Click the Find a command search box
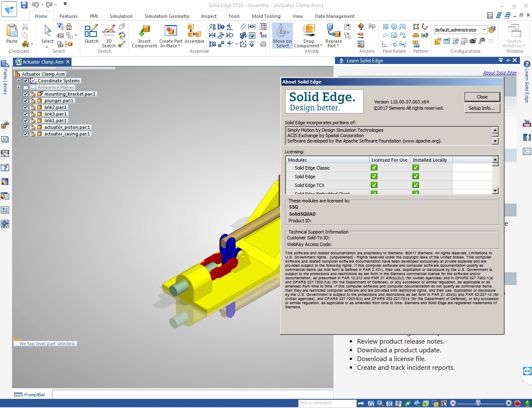 coord(327,403)
